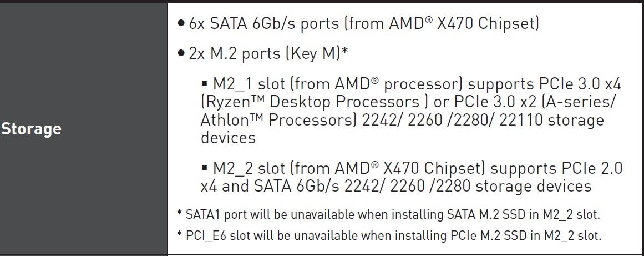Click the Storage row header label

(x=31, y=129)
